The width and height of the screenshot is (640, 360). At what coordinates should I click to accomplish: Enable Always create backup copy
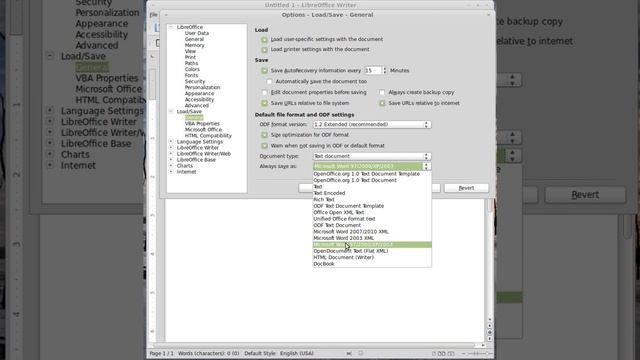[382, 93]
